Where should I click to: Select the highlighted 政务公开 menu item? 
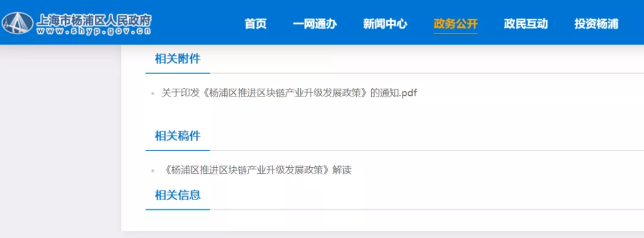455,24
